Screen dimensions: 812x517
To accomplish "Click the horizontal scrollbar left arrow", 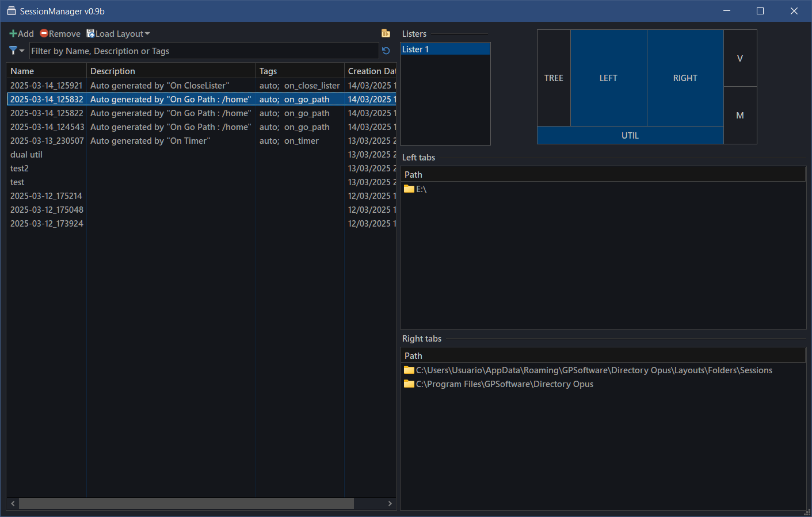I will [13, 503].
